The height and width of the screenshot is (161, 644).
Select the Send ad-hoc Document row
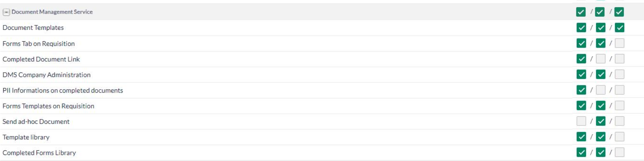coord(322,121)
